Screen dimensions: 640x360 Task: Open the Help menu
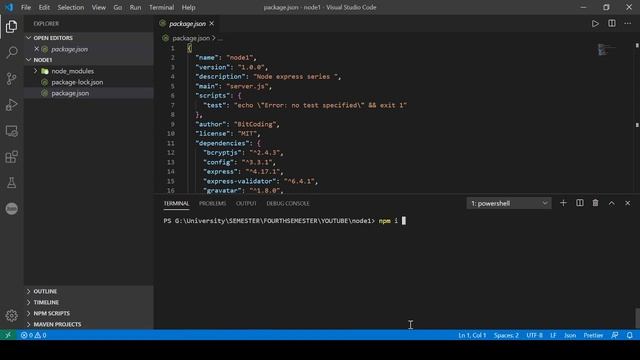point(188,7)
